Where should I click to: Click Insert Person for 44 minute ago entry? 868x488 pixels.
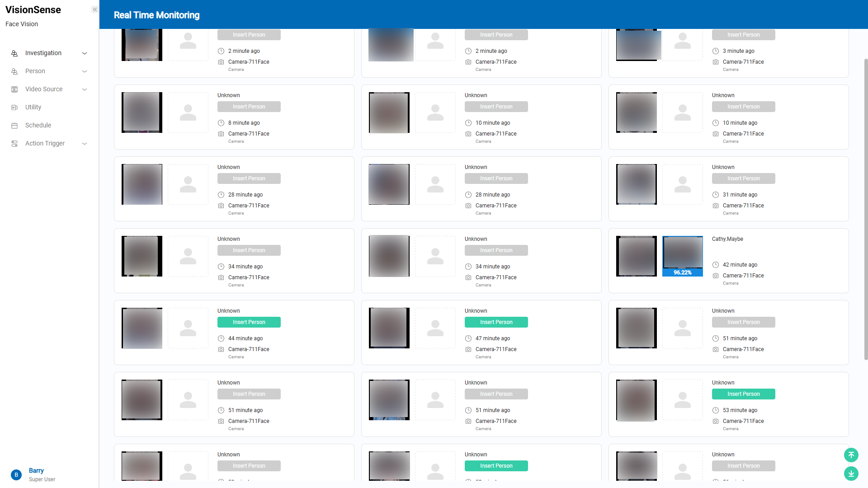click(x=249, y=322)
